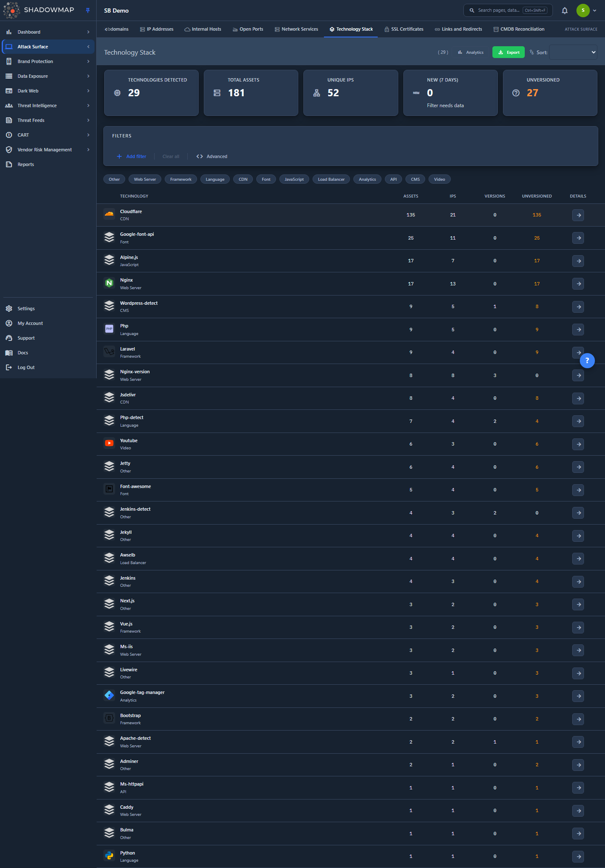Switch to the SSL Certificates tab
The image size is (605, 868).
[x=404, y=29]
